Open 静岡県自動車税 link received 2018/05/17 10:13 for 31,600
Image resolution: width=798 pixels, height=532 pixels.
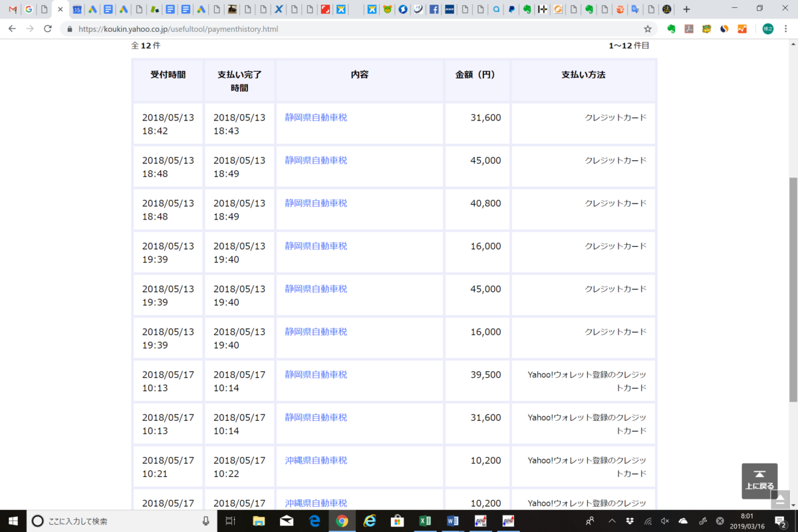pos(316,417)
